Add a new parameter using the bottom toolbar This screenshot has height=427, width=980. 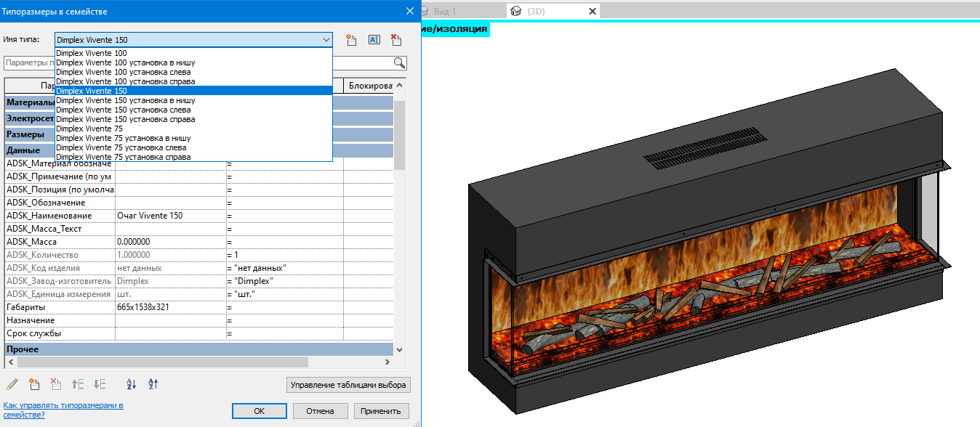(x=34, y=384)
